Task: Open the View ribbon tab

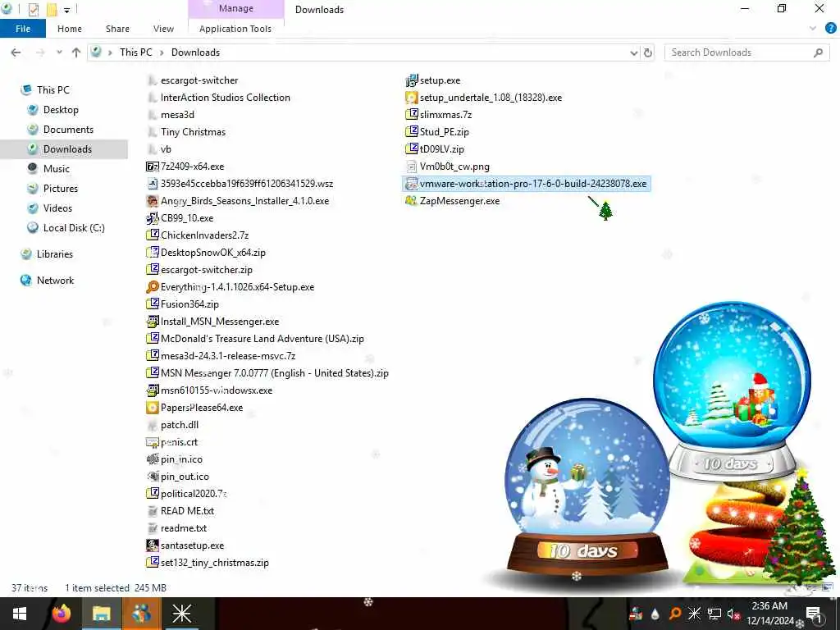Action: [163, 29]
